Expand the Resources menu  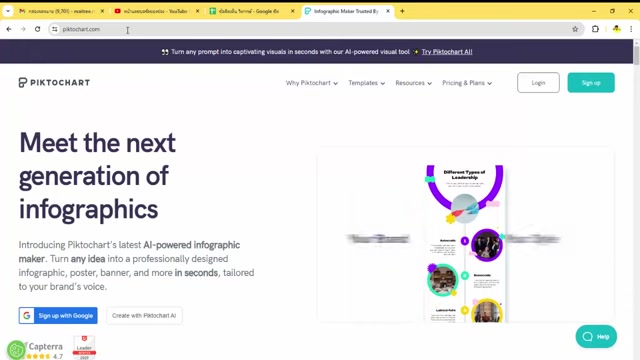(413, 83)
